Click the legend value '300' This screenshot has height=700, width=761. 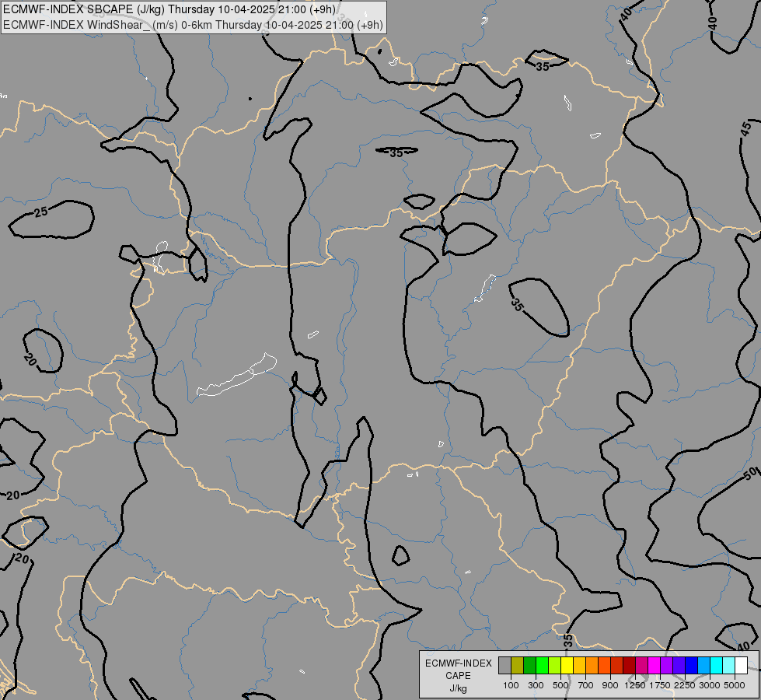tap(536, 685)
